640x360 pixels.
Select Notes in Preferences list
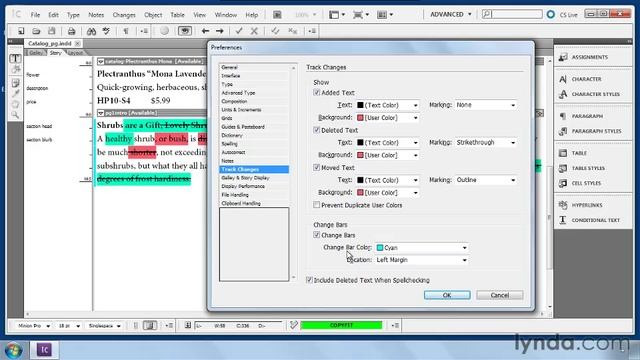227,161
